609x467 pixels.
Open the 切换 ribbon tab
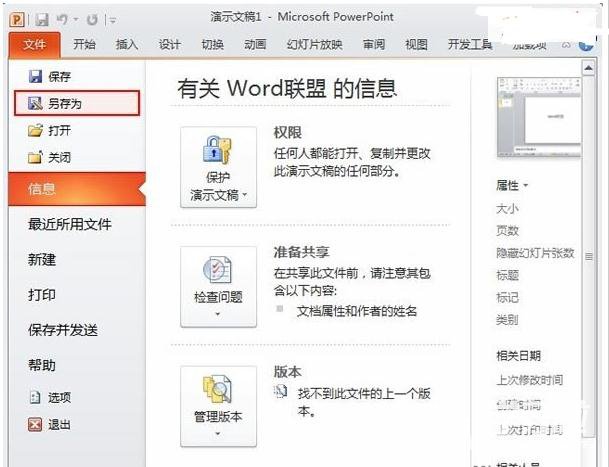click(212, 44)
